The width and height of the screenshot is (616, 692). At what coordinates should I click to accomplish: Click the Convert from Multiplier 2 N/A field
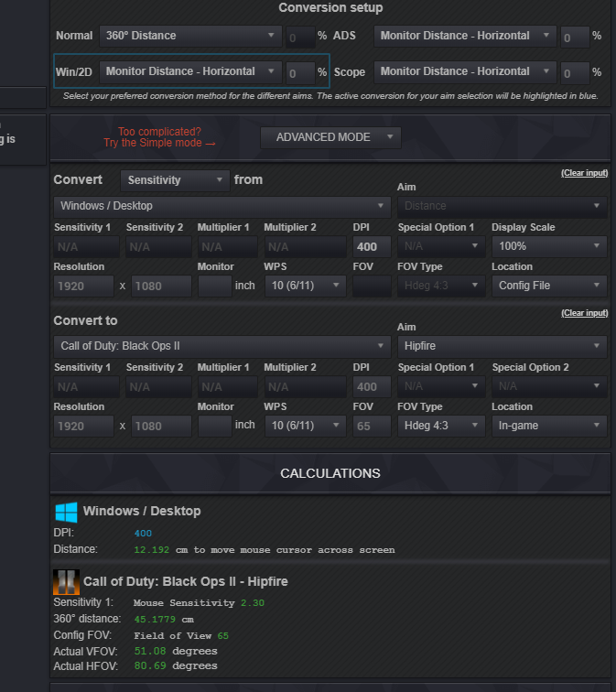(x=306, y=247)
